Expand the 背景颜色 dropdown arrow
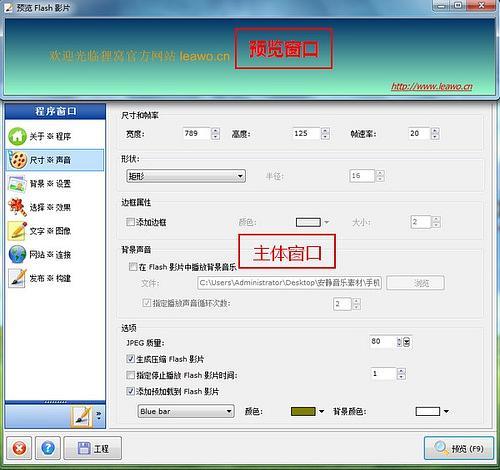 pyautogui.click(x=446, y=411)
